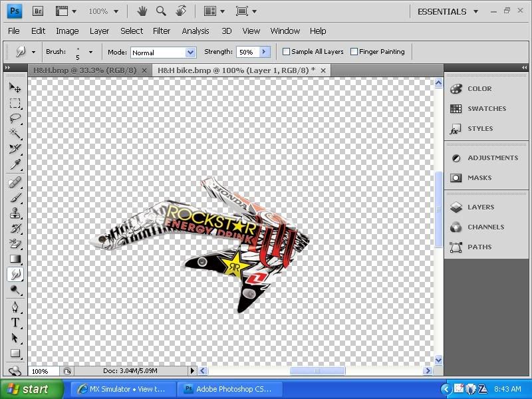Screen dimensions: 532x399
Task: Select the History Brush tool
Action: pyautogui.click(x=15, y=228)
